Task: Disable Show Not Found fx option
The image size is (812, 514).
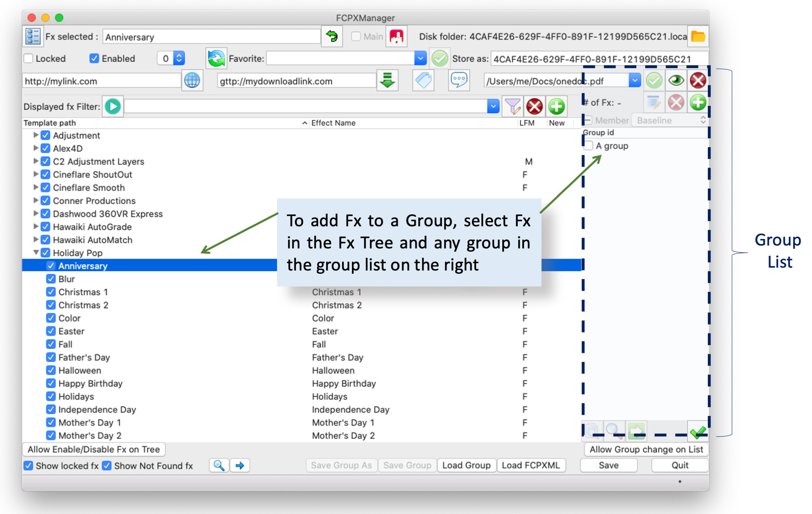Action: click(x=107, y=466)
